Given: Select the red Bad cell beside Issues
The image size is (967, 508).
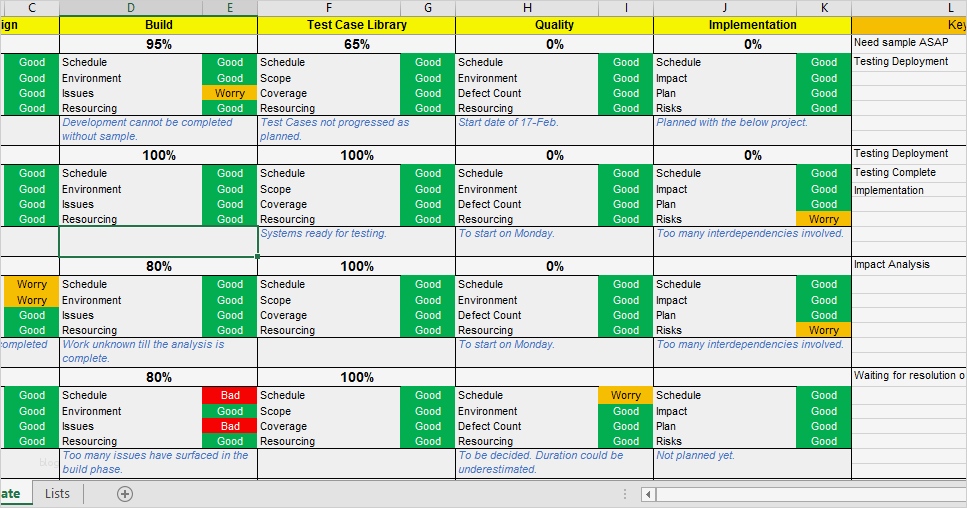Looking at the screenshot, I should (230, 426).
